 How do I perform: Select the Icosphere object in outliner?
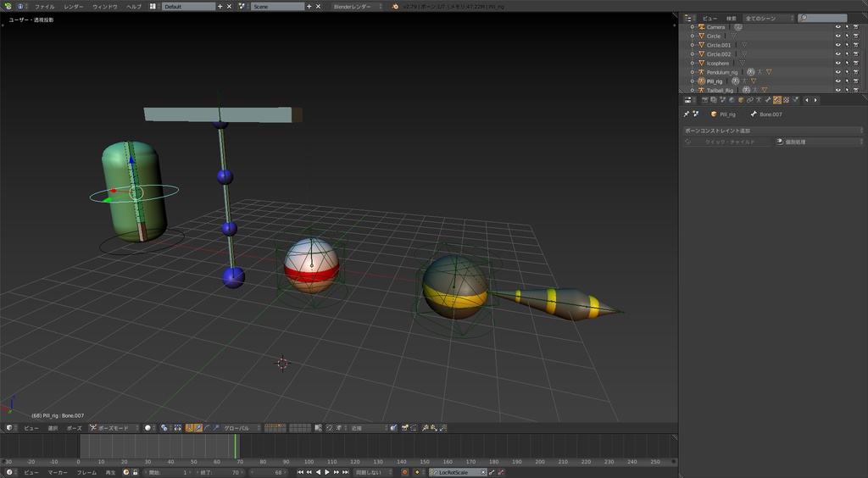718,63
